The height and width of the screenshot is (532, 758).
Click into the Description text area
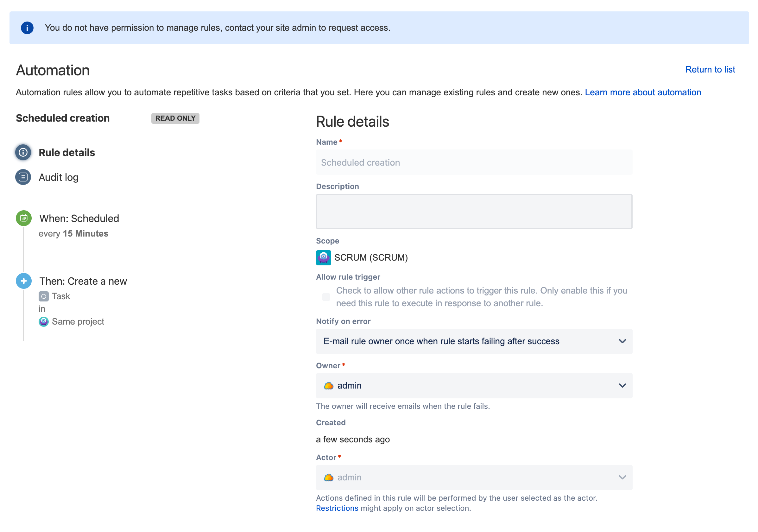(474, 211)
